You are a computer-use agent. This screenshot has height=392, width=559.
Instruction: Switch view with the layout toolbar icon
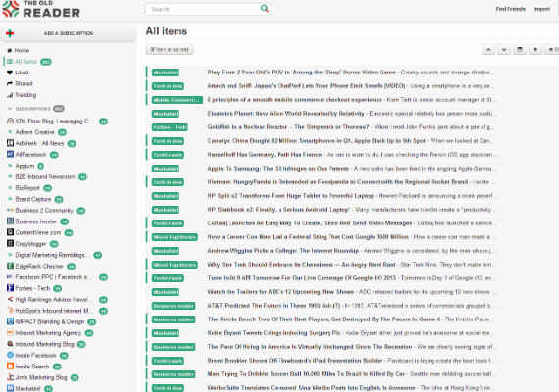[520, 50]
